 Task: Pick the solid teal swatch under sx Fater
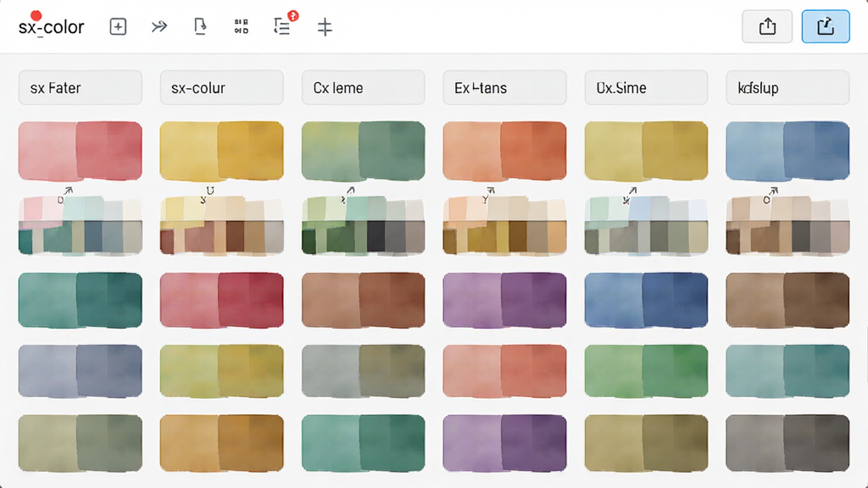coord(81,300)
